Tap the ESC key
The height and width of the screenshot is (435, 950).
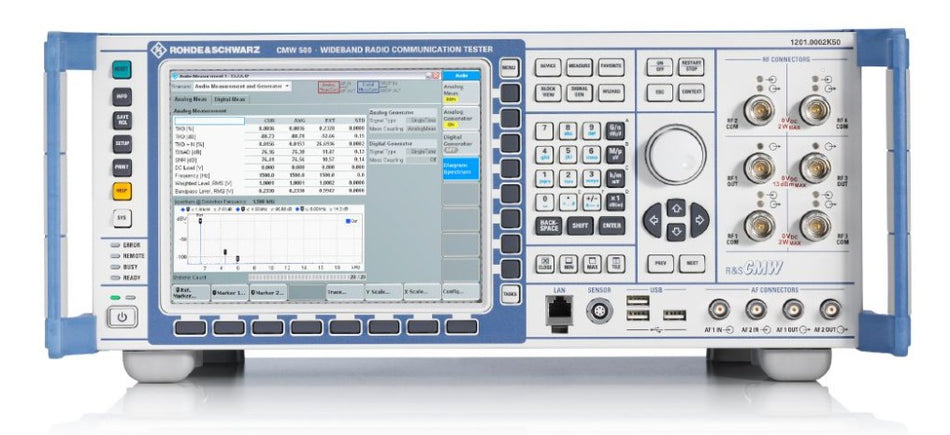[x=659, y=92]
